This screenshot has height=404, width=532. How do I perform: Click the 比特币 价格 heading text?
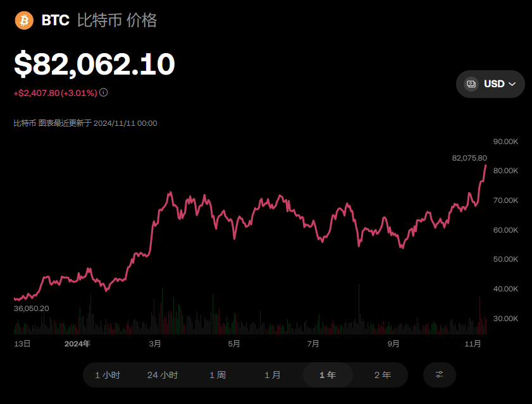(x=117, y=21)
